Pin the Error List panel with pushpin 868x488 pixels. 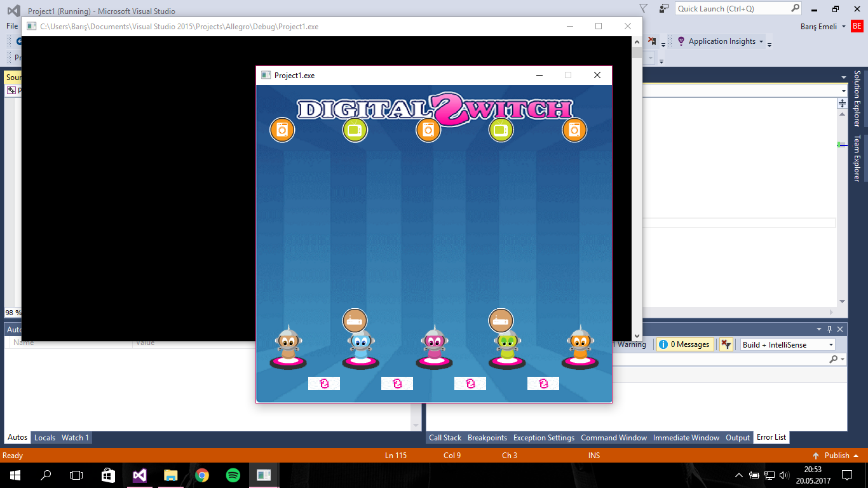[x=829, y=329]
